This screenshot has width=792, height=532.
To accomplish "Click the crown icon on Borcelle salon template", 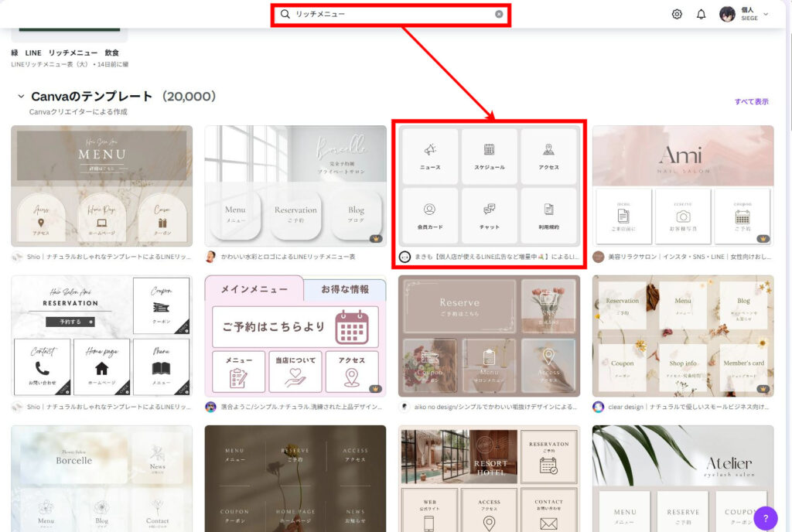I will point(376,239).
